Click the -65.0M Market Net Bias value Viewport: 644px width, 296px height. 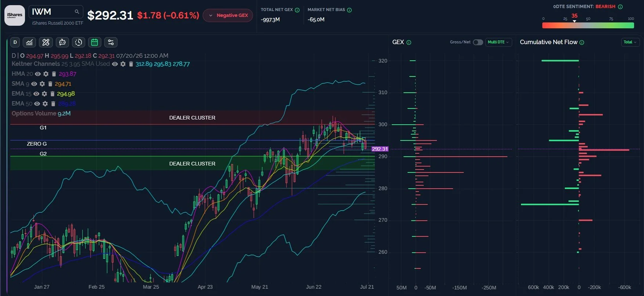[x=316, y=20]
